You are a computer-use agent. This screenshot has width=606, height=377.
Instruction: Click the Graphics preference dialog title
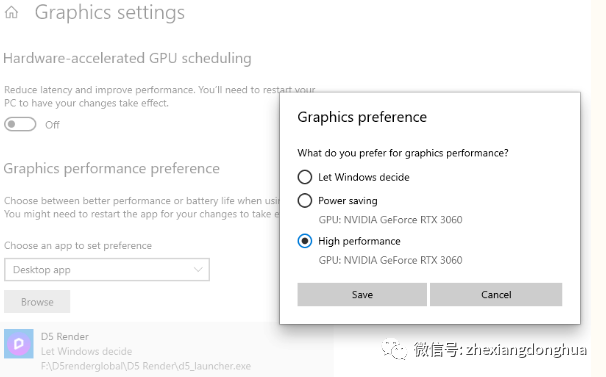pyautogui.click(x=362, y=117)
